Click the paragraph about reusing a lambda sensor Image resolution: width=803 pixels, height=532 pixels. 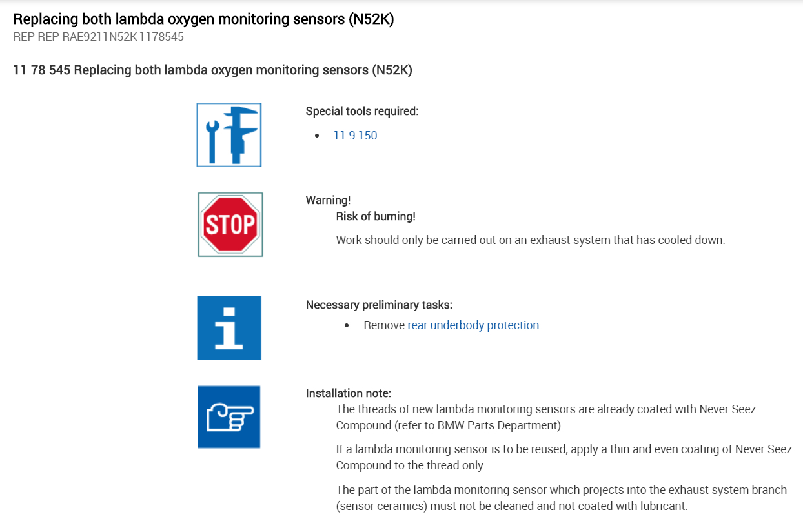(564, 457)
